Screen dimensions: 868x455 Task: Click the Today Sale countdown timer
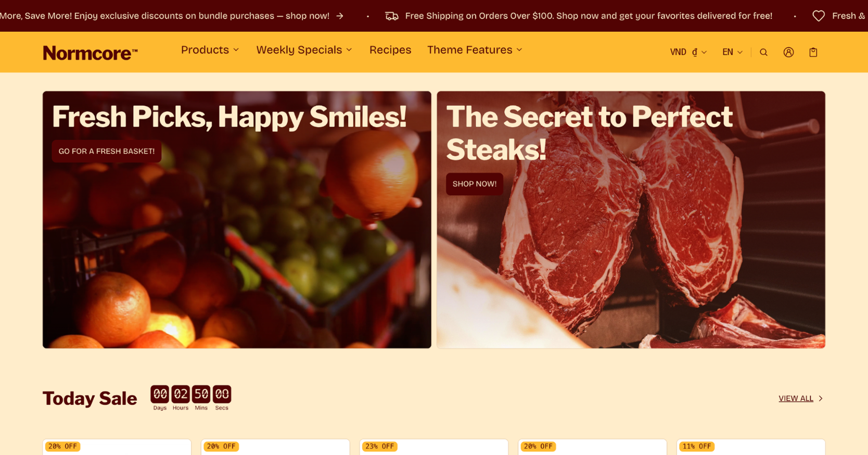point(191,398)
